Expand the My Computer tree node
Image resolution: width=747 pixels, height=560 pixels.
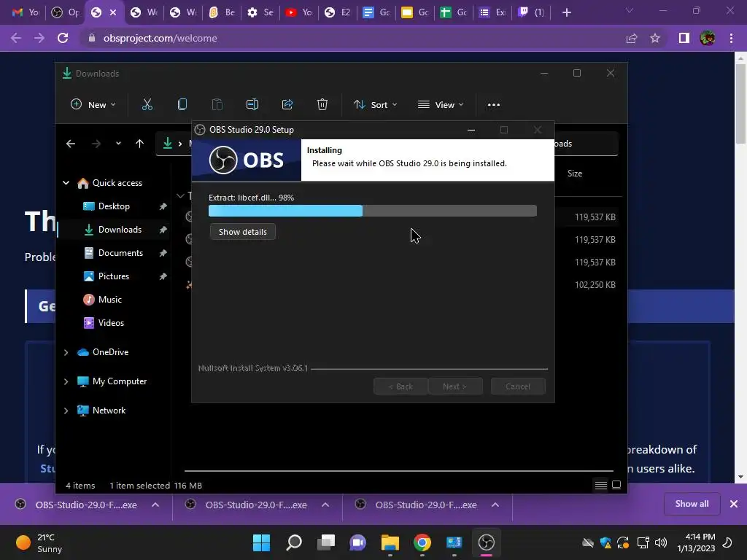click(66, 381)
